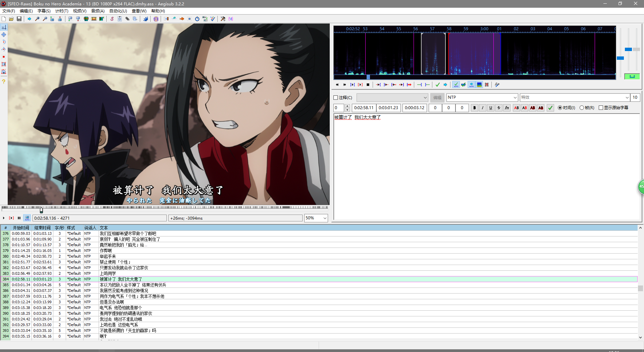Click the Underline U formatting button

[491, 108]
